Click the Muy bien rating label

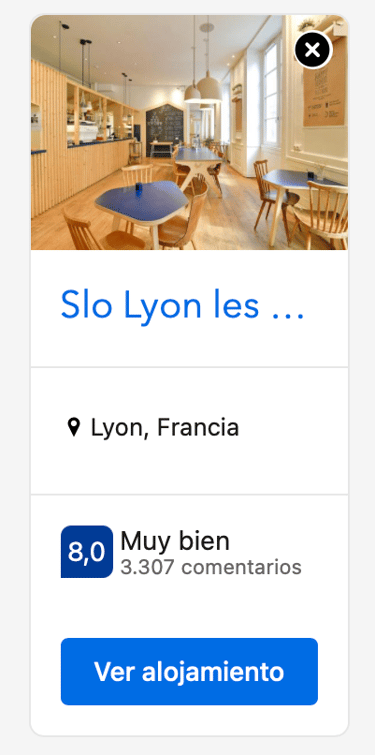coord(175,541)
